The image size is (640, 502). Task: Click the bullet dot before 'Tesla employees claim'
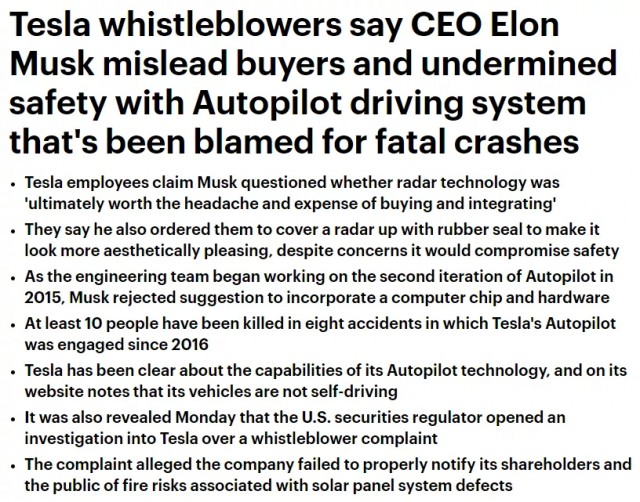(x=13, y=184)
